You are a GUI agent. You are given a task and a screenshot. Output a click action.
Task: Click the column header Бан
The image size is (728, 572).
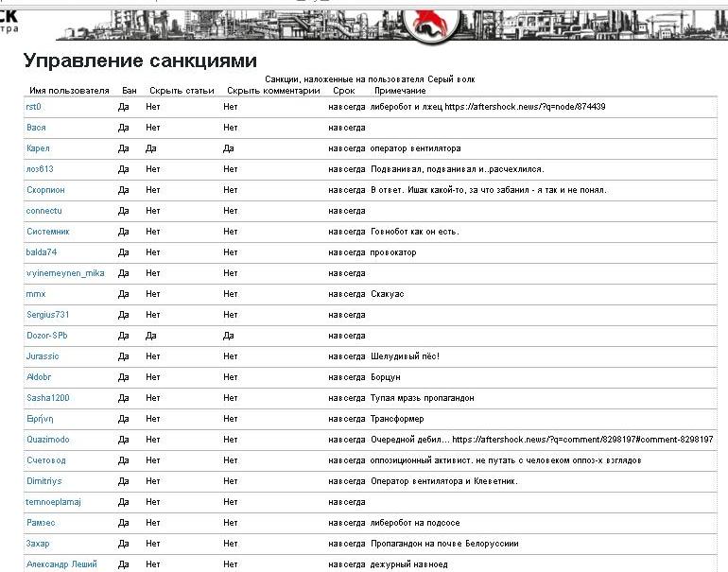pos(130,91)
